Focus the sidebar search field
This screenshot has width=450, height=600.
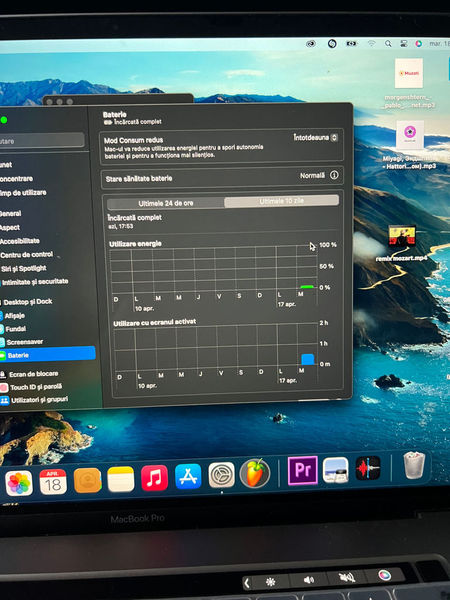pos(42,140)
